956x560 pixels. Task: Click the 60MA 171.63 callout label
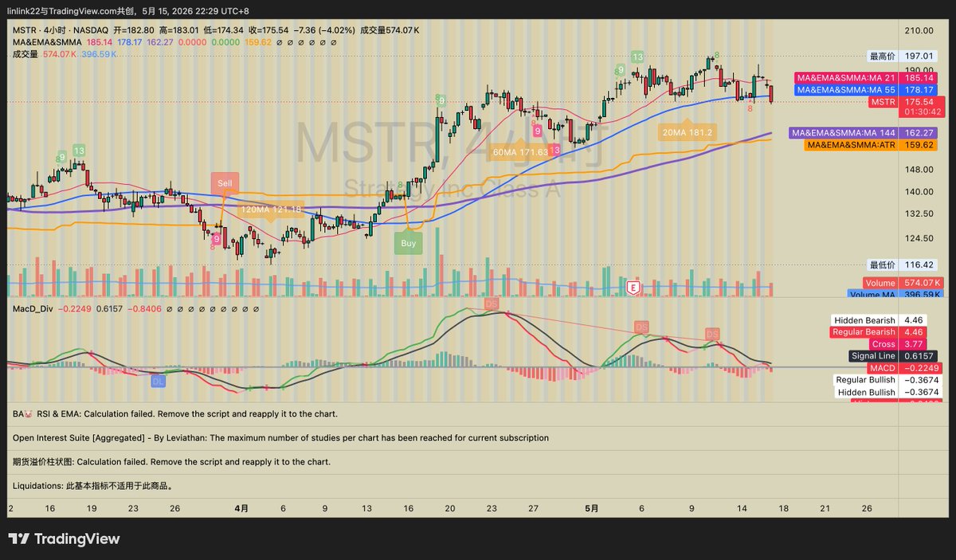(x=520, y=151)
